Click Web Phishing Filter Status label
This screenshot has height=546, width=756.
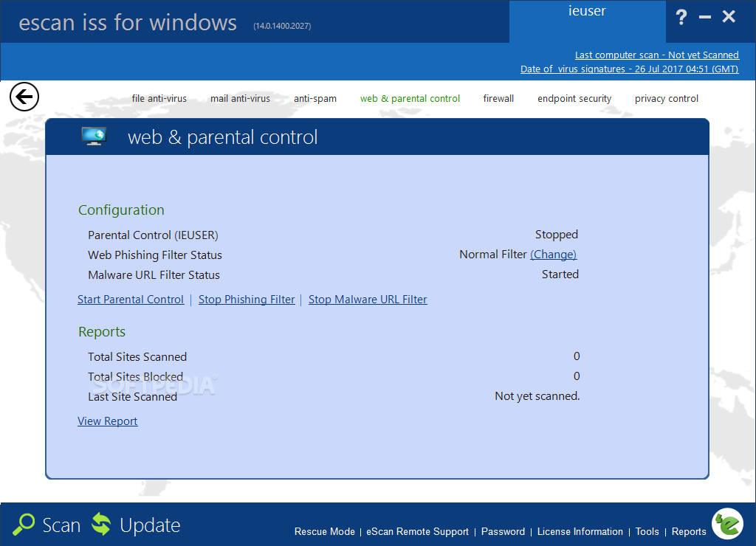tap(155, 255)
